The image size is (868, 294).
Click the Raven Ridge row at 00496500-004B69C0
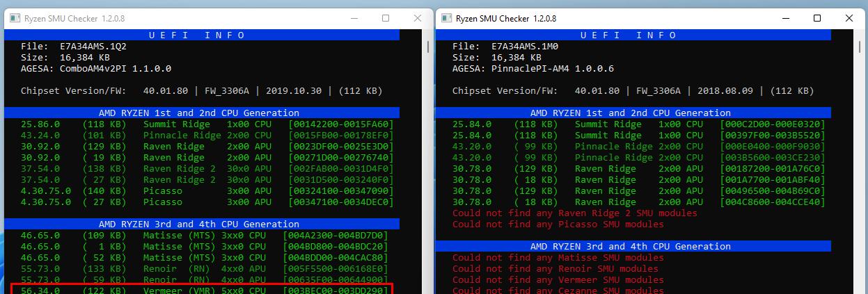click(639, 191)
